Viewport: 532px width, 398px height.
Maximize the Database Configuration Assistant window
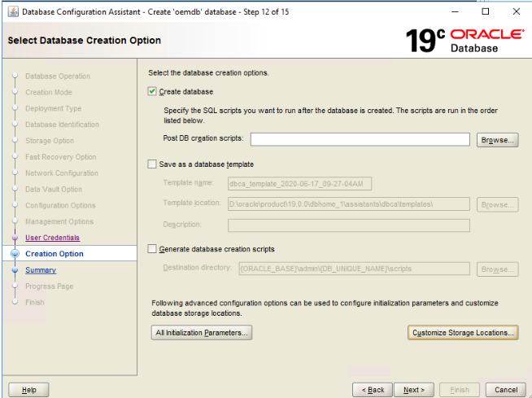pyautogui.click(x=486, y=11)
